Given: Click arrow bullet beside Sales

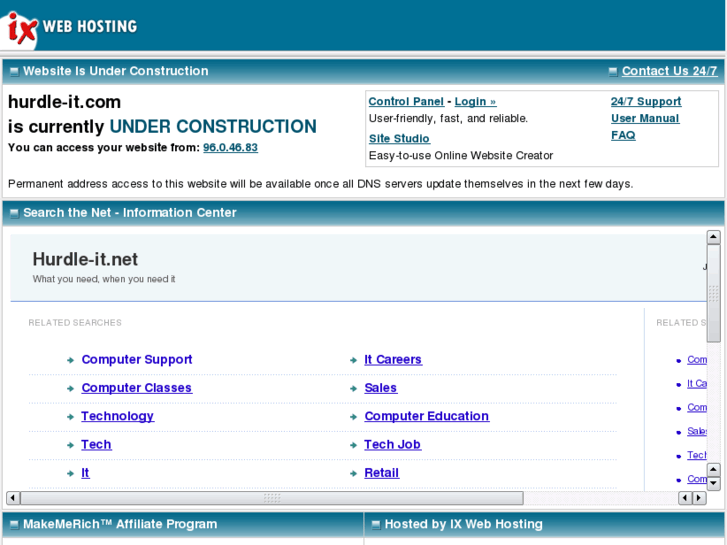Looking at the screenshot, I should point(353,388).
